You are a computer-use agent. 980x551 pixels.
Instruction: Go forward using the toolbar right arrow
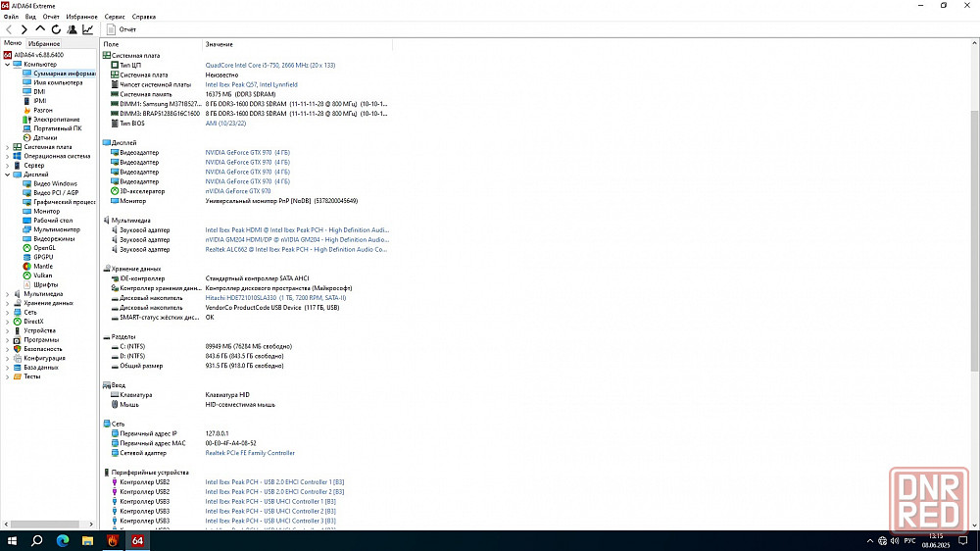pyautogui.click(x=24, y=29)
